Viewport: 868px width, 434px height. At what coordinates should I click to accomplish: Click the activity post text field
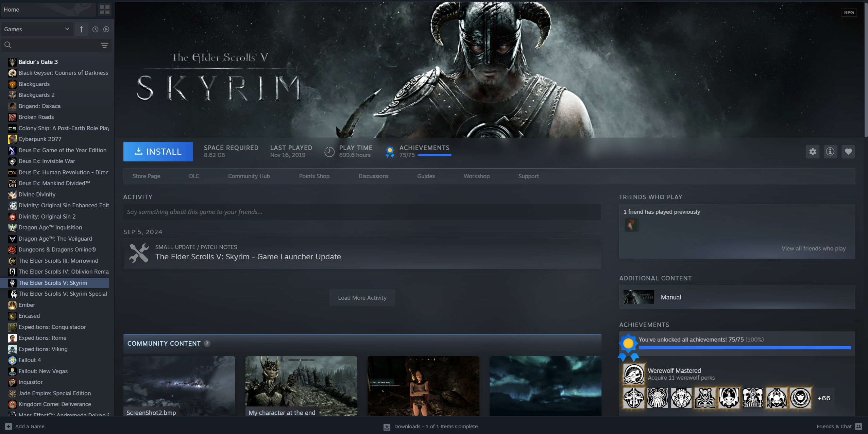click(x=362, y=212)
